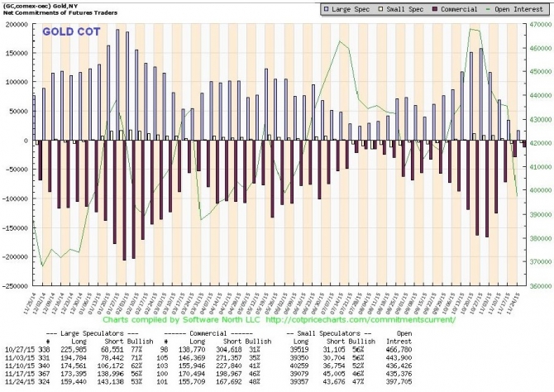Screen dimensions: 554x392
Task: Click the 'GOLD COT' chart title
Action: (x=71, y=31)
